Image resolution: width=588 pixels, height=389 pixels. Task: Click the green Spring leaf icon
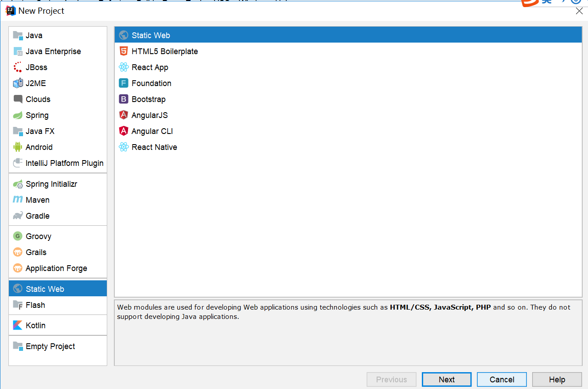tap(18, 115)
